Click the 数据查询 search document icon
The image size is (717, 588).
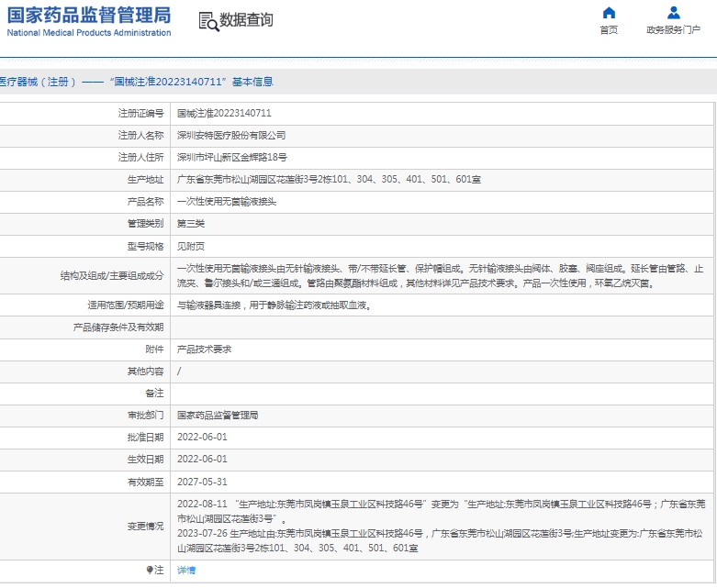click(208, 21)
